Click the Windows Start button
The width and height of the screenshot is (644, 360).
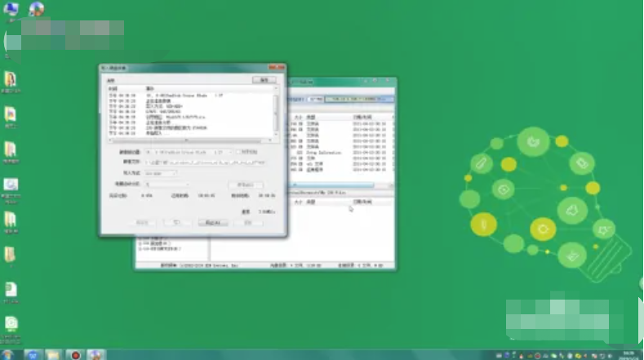point(8,354)
